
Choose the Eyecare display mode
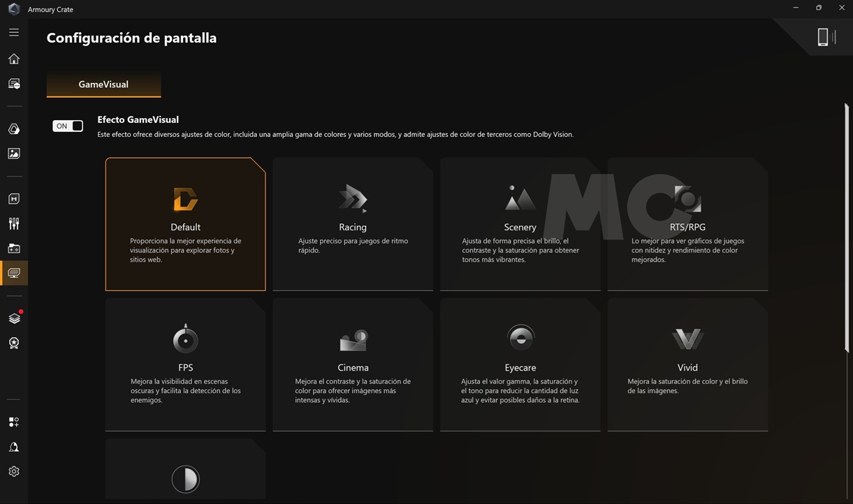click(x=520, y=364)
